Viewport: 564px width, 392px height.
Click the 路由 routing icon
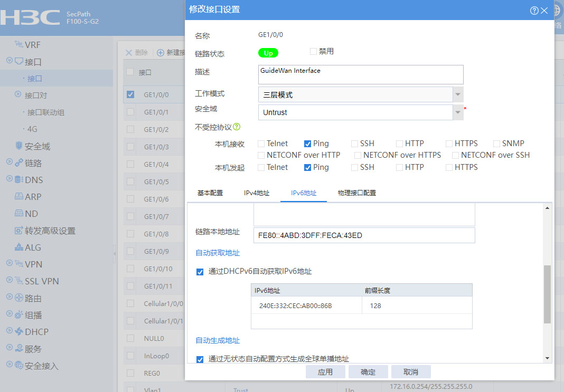coord(18,298)
